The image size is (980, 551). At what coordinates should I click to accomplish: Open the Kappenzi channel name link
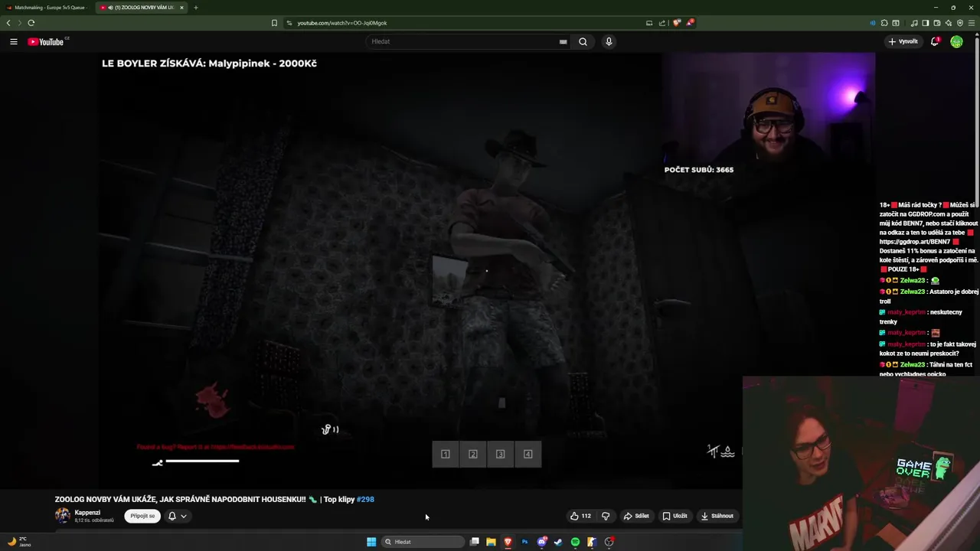coord(87,512)
